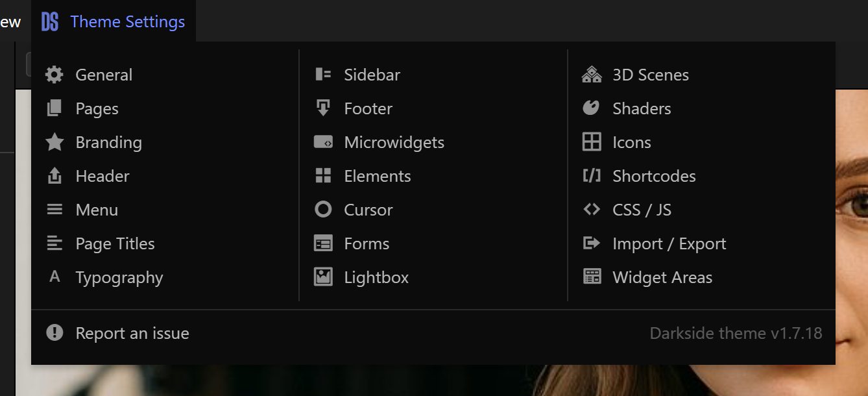The image size is (868, 396).
Task: Open 3D Scenes settings
Action: coord(651,75)
